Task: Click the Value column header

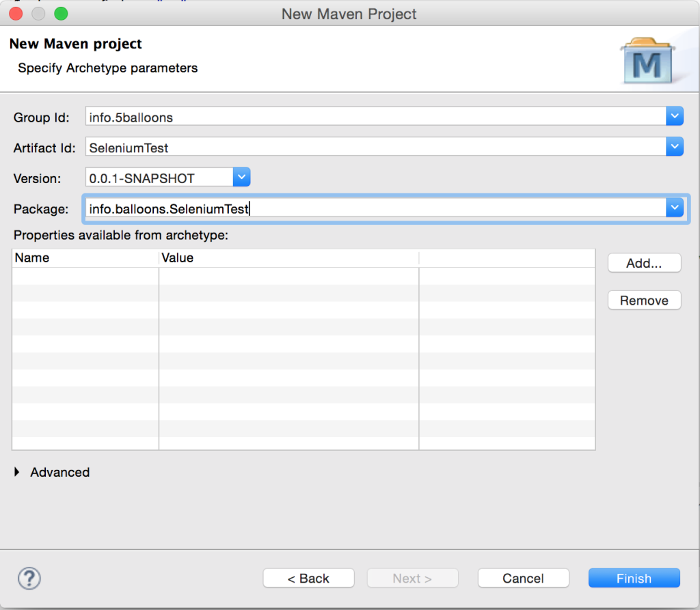Action: pos(287,258)
